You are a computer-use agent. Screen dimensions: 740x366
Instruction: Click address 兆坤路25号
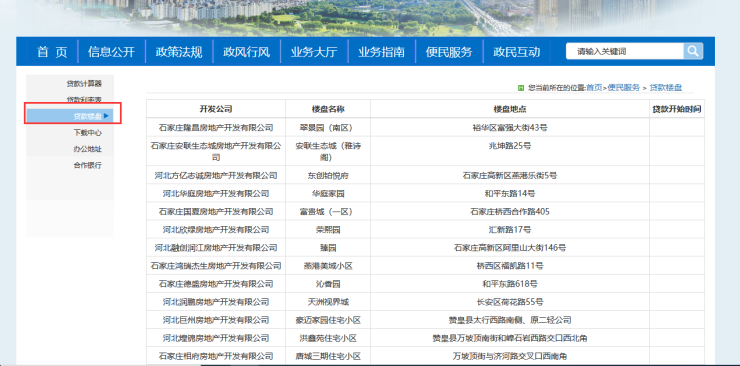click(510, 146)
